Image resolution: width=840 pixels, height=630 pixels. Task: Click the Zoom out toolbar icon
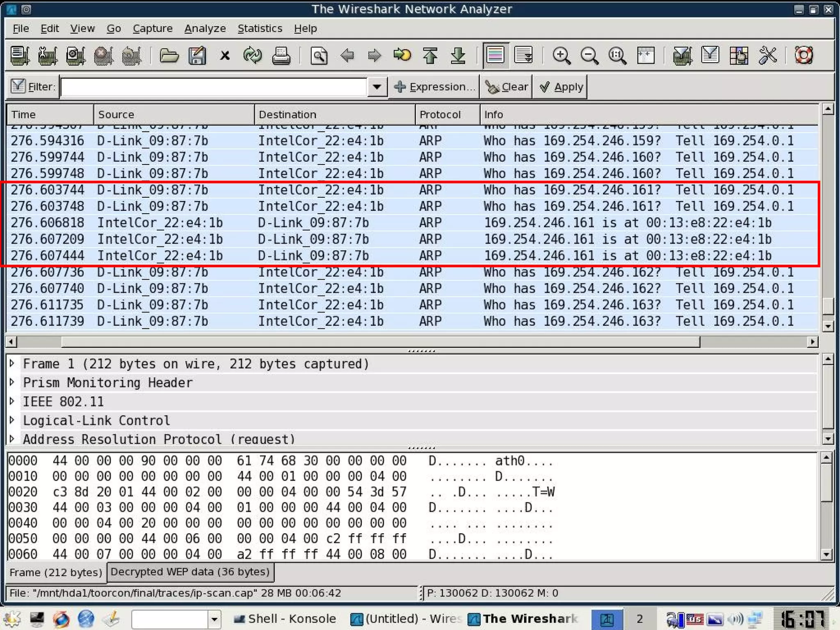(589, 55)
